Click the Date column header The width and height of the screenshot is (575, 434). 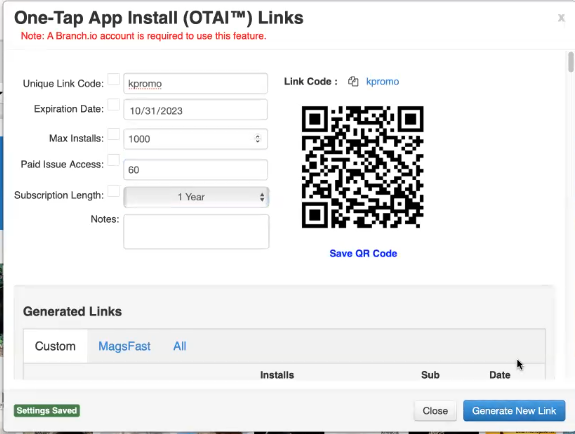(499, 375)
